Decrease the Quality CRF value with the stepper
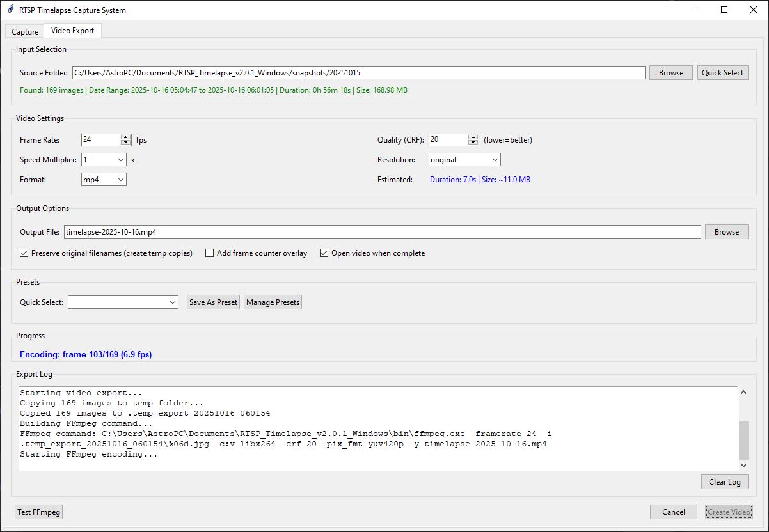The height and width of the screenshot is (532, 769). point(473,143)
